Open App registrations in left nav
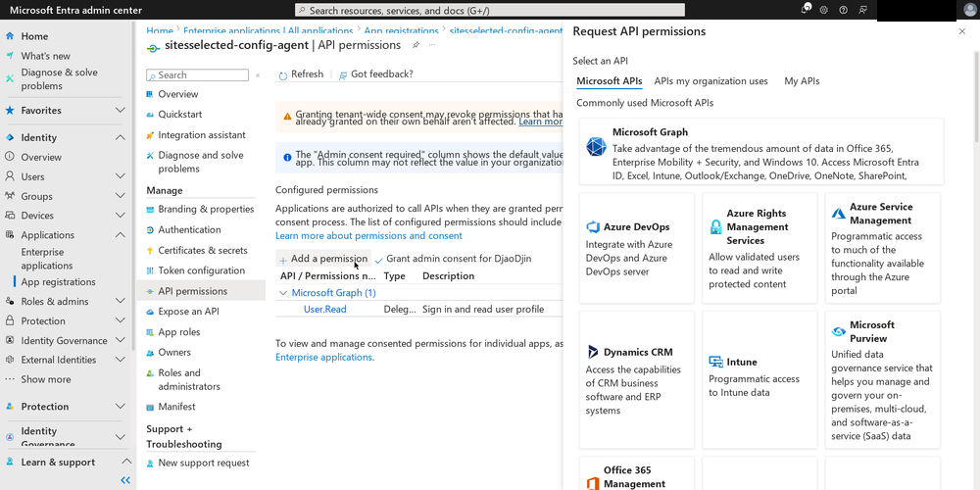The height and width of the screenshot is (490, 980). point(58,282)
